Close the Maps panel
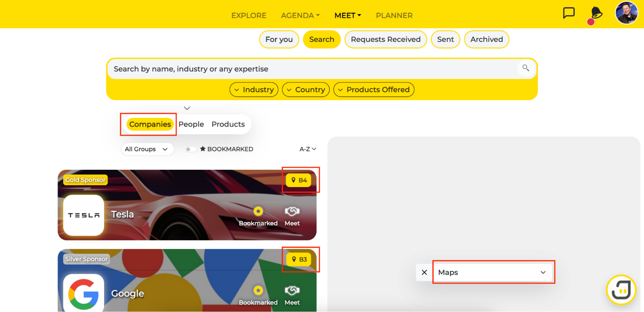 tap(424, 272)
